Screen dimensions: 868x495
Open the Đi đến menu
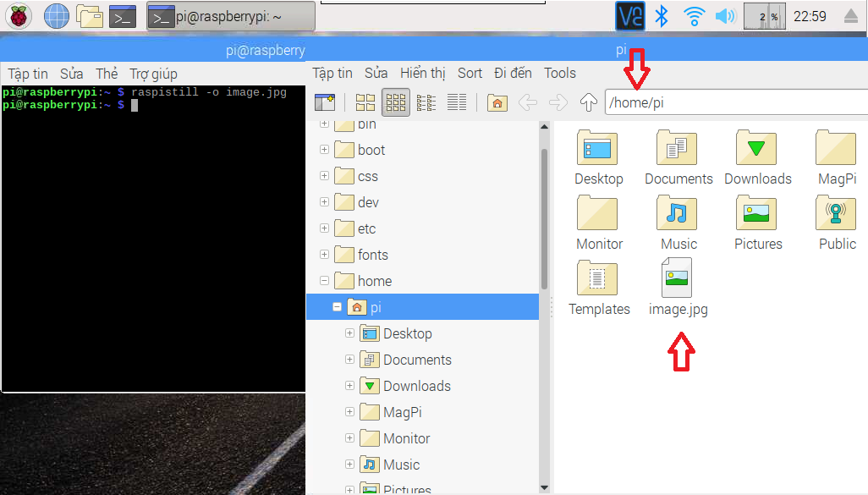point(514,73)
